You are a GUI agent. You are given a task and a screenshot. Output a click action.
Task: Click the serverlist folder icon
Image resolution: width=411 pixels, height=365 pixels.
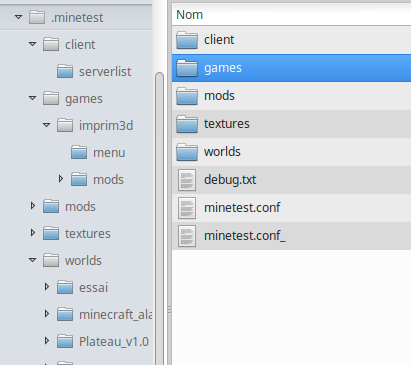65,71
